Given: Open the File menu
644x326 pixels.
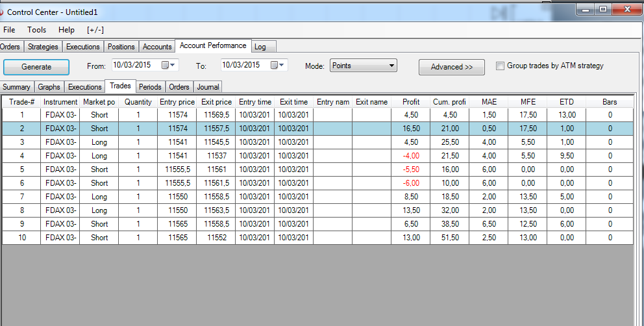Looking at the screenshot, I should coord(9,30).
